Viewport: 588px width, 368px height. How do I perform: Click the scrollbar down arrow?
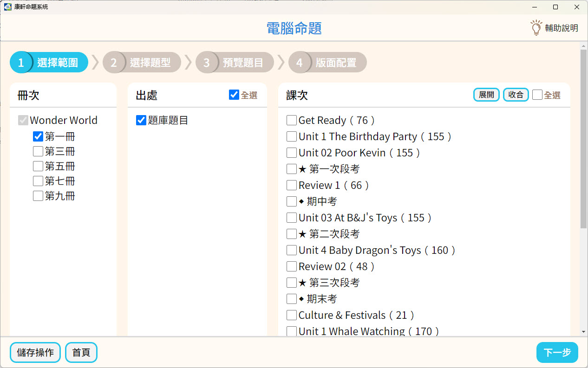coord(584,332)
